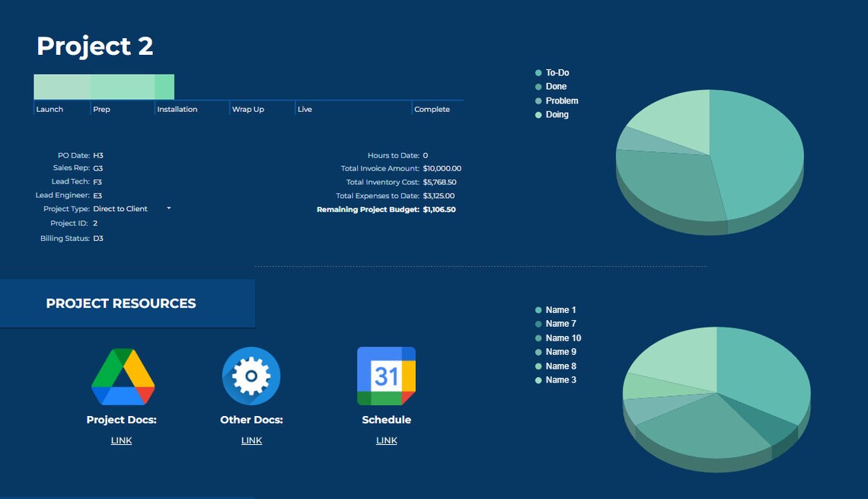Click the Problem legend dot
This screenshot has height=499, width=868.
pos(538,101)
